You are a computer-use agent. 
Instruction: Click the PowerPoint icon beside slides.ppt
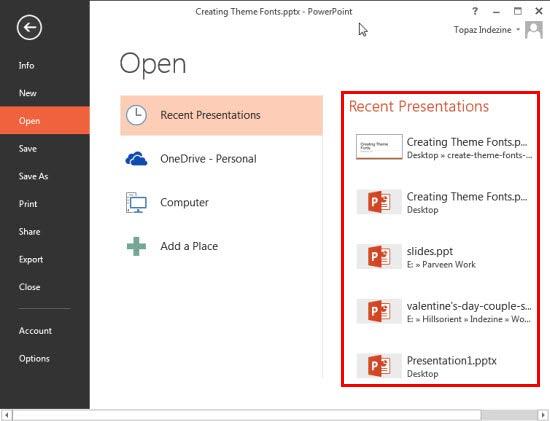pyautogui.click(x=379, y=256)
